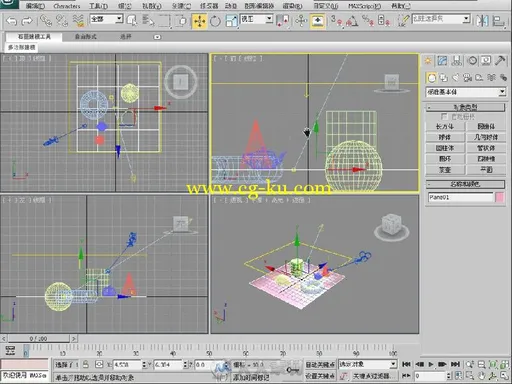
Task: Open the Utilities hammer panel tab
Action: tap(500, 61)
